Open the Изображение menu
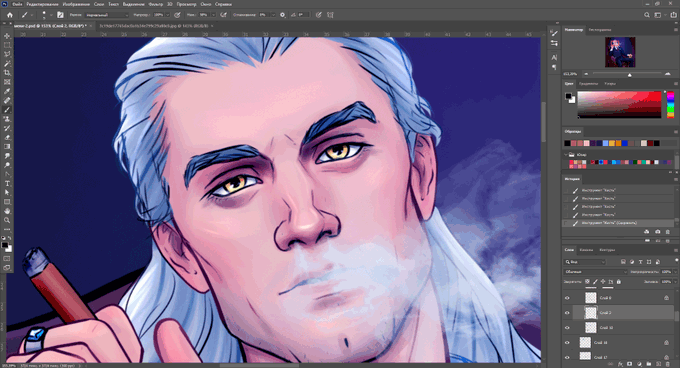The image size is (680, 368). [76, 4]
